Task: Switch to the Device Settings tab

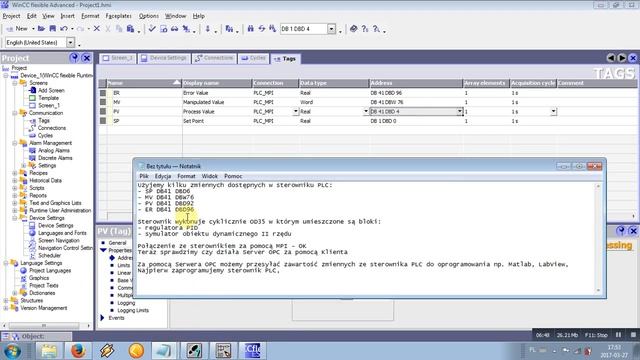Action: pos(163,58)
